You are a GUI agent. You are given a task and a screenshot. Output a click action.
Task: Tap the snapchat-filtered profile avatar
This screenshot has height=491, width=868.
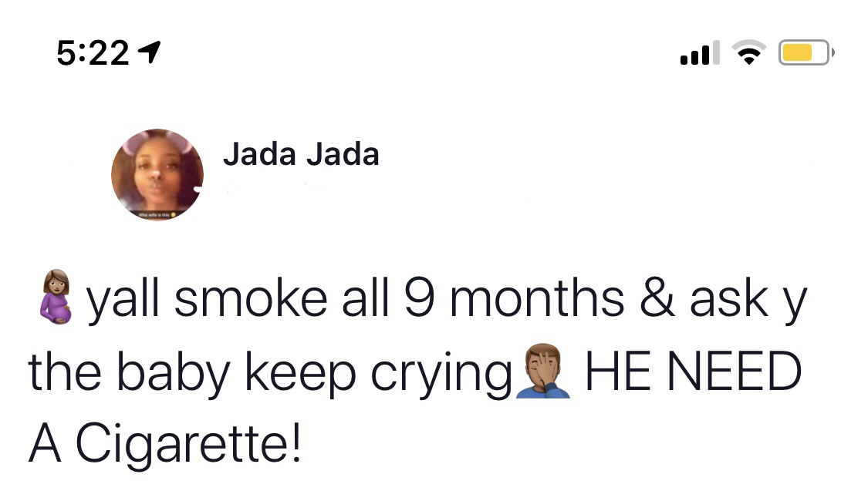(157, 174)
